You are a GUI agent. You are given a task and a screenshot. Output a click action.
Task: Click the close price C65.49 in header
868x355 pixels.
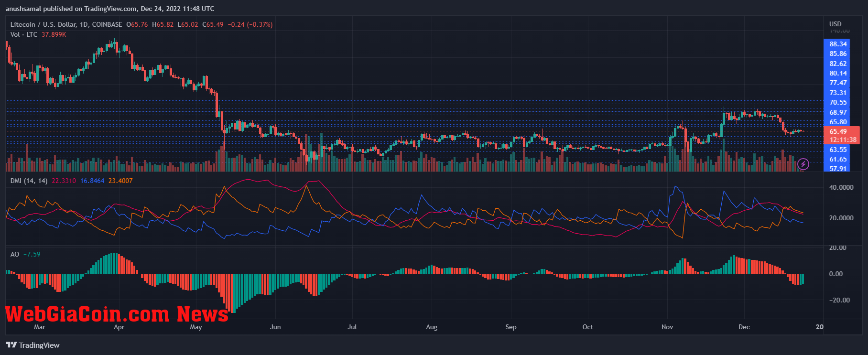click(x=213, y=24)
